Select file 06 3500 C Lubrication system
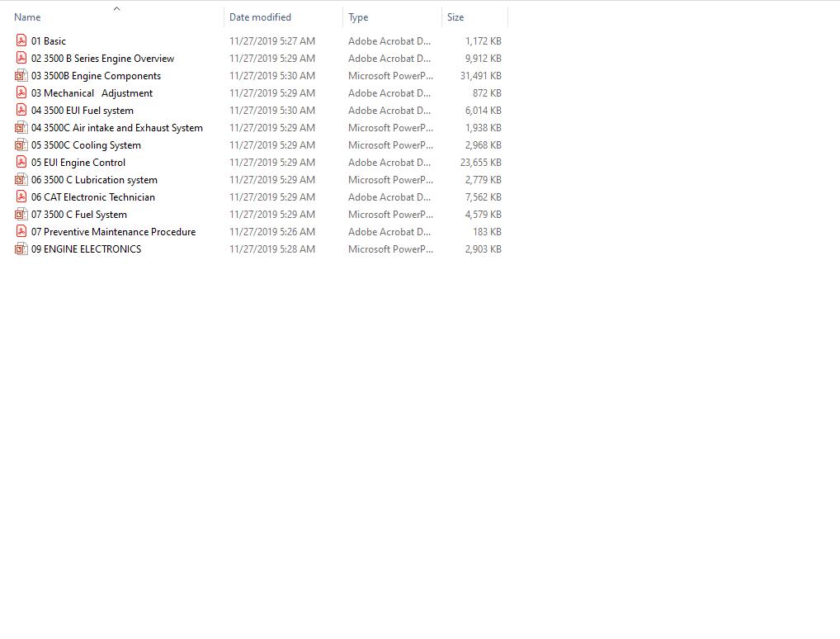Viewport: 840px width, 639px height. (x=94, y=180)
